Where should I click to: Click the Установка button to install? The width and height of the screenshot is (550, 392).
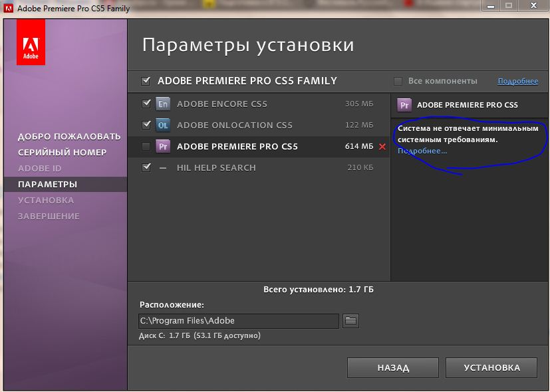(491, 367)
